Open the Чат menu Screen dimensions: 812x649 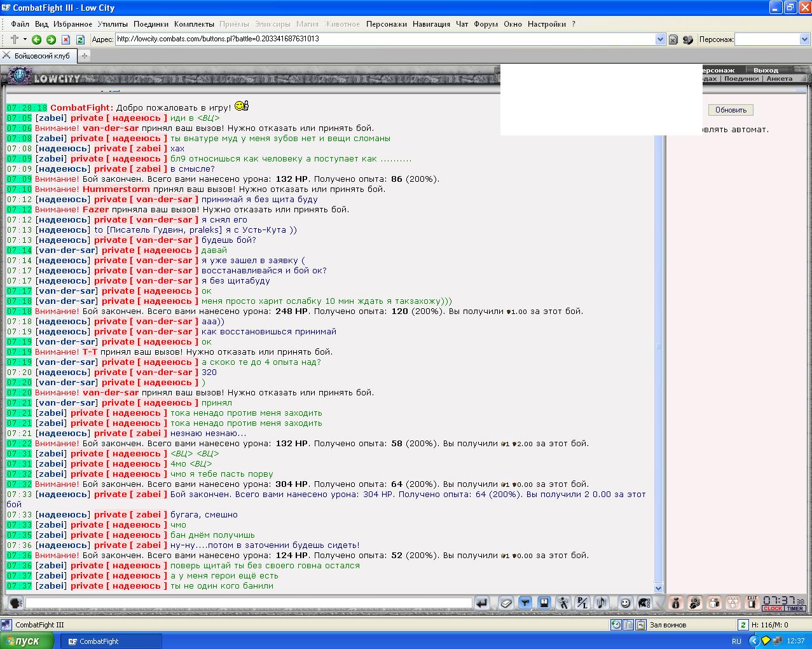click(x=462, y=24)
